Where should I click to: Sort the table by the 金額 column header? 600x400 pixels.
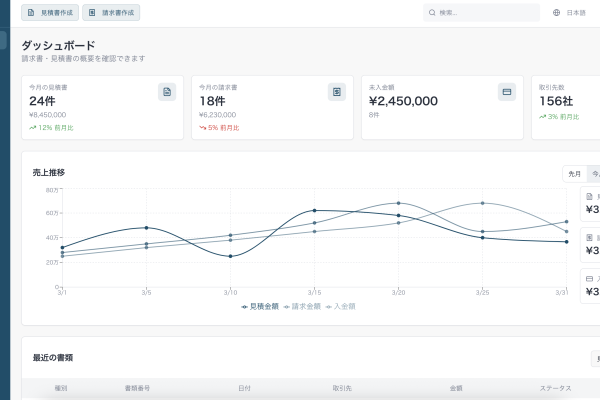point(456,386)
